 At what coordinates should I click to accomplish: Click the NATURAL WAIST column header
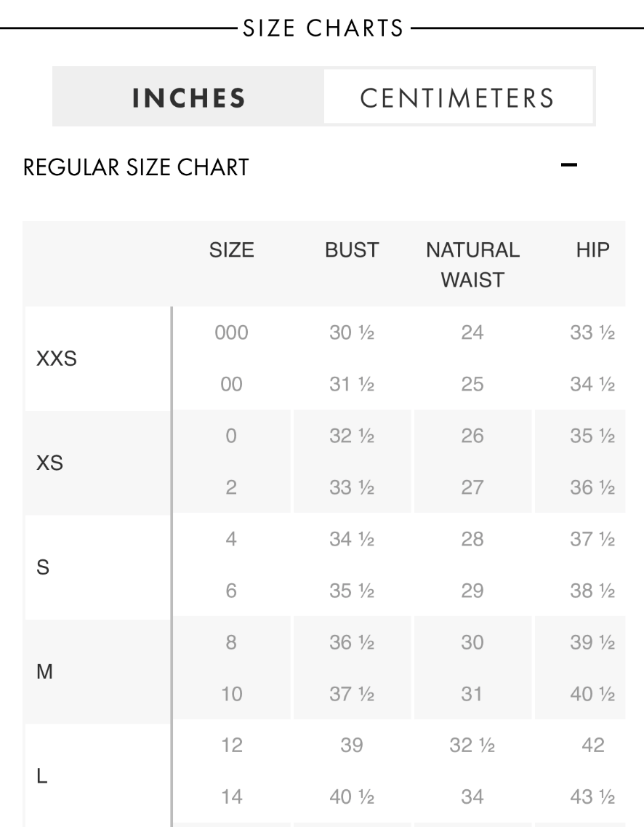pos(472,265)
